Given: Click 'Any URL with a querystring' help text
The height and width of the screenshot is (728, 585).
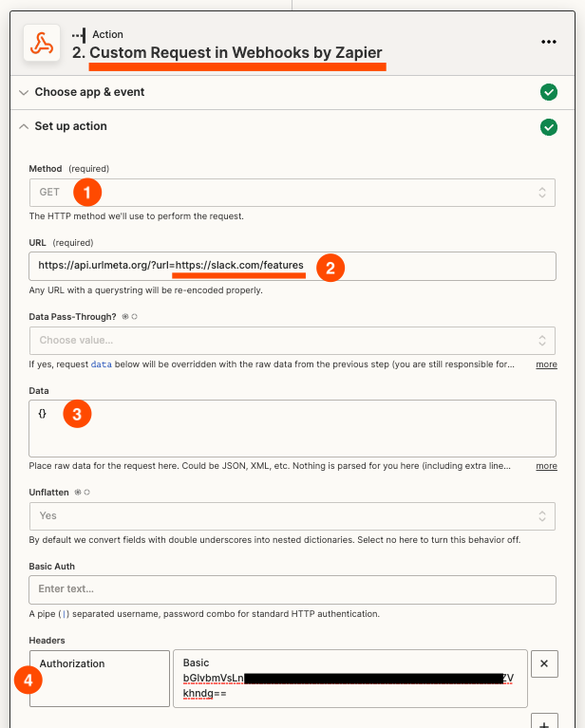Looking at the screenshot, I should [146, 290].
